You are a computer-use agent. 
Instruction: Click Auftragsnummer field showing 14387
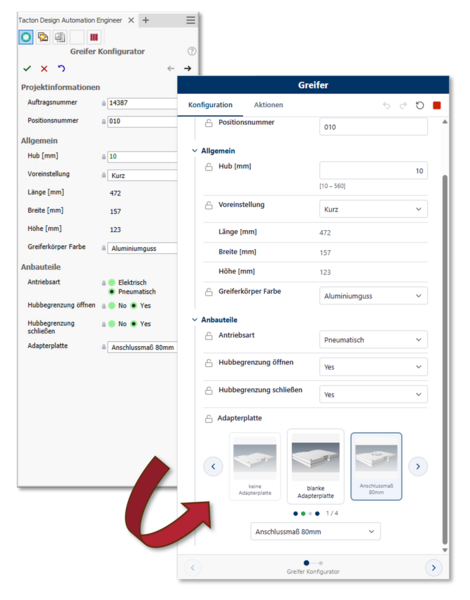[x=142, y=103]
